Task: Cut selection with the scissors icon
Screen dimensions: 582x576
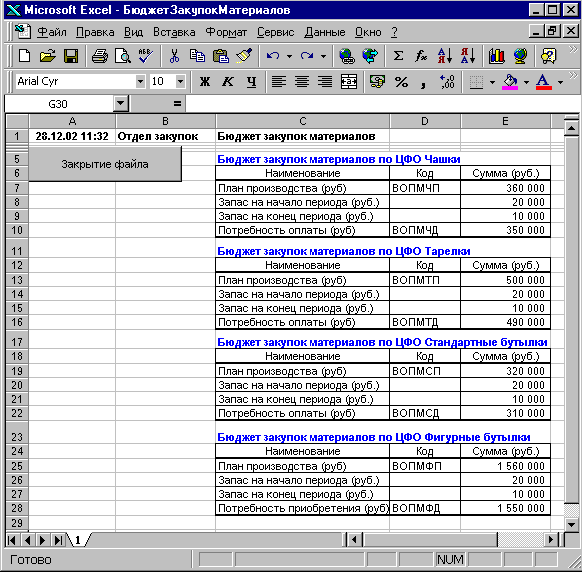Action: click(x=174, y=56)
